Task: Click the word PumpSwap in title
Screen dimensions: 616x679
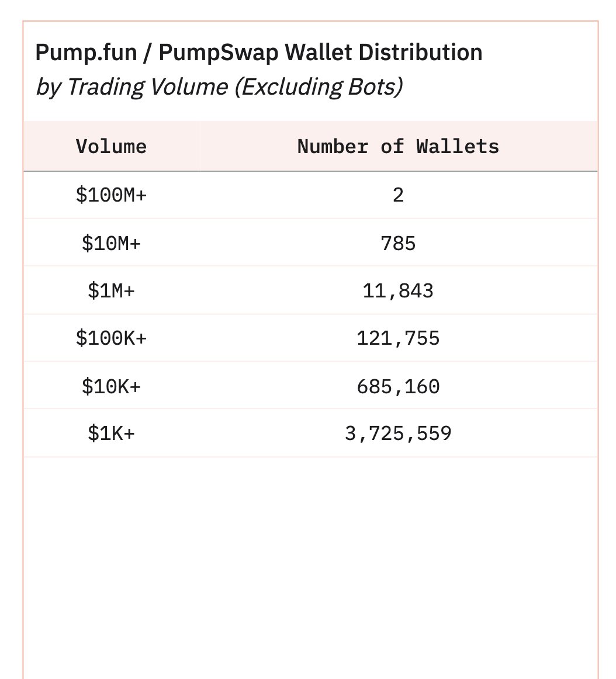Action: pyautogui.click(x=219, y=53)
